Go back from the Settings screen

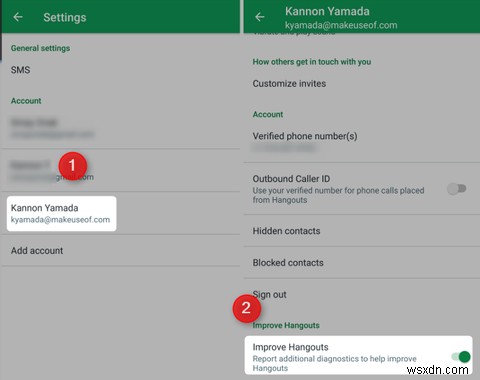pyautogui.click(x=18, y=17)
